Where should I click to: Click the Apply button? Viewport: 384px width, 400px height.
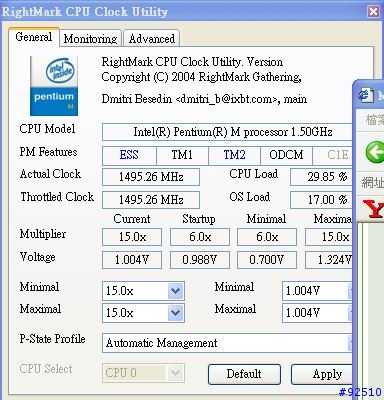coord(322,374)
